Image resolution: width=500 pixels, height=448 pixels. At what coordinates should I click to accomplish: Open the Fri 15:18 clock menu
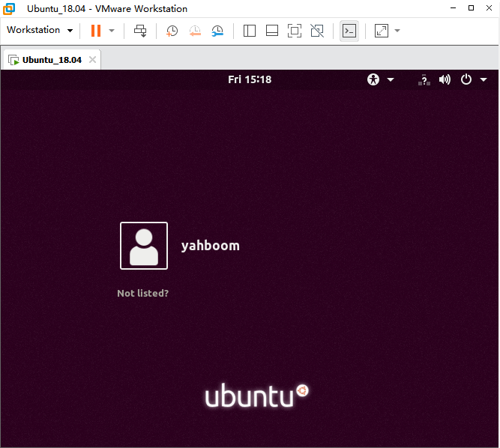point(250,79)
